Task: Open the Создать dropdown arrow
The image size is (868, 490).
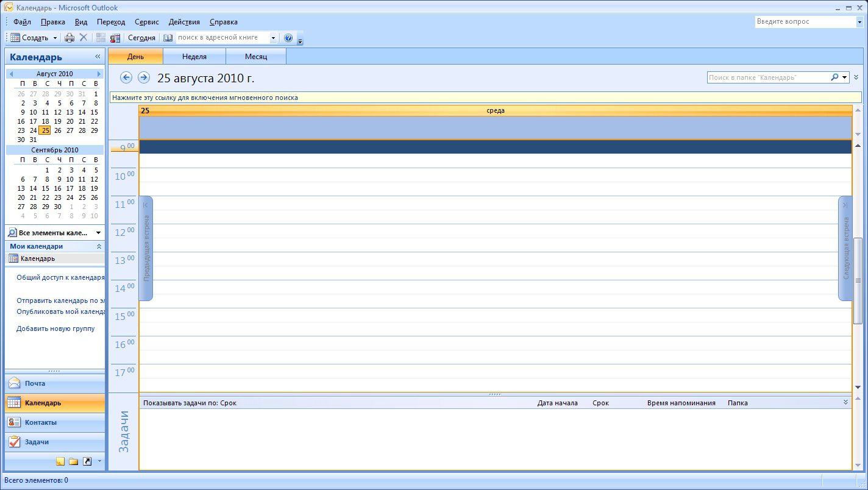Action: [x=55, y=38]
